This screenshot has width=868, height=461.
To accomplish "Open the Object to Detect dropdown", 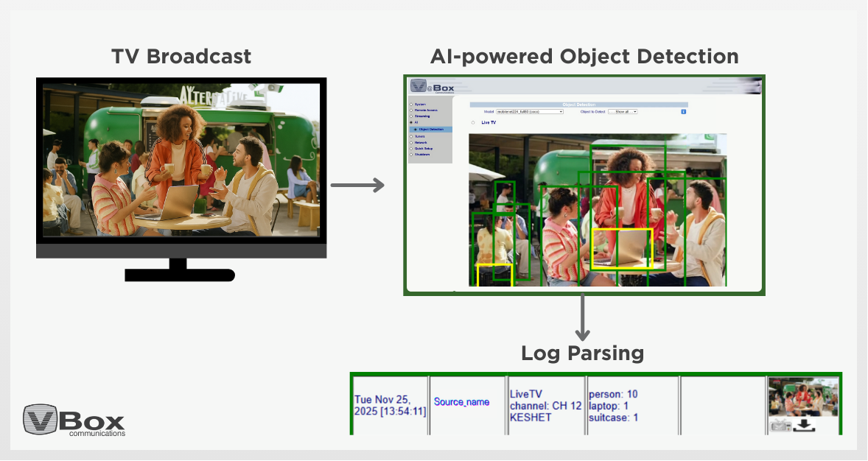I will click(x=622, y=111).
